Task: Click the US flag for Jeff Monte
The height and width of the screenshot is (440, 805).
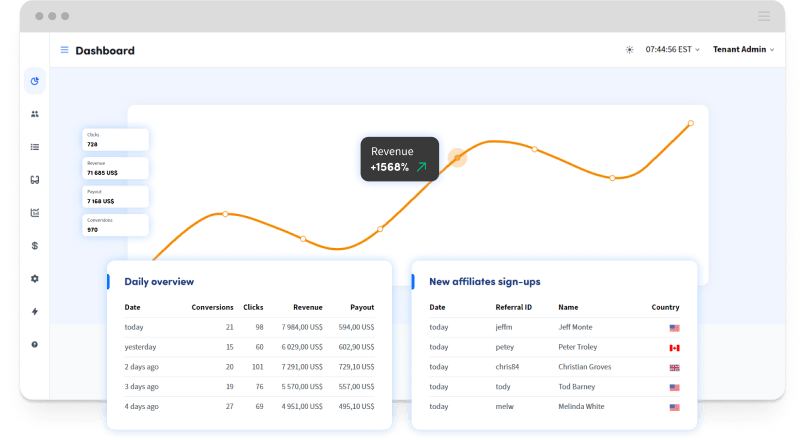Action: click(675, 328)
